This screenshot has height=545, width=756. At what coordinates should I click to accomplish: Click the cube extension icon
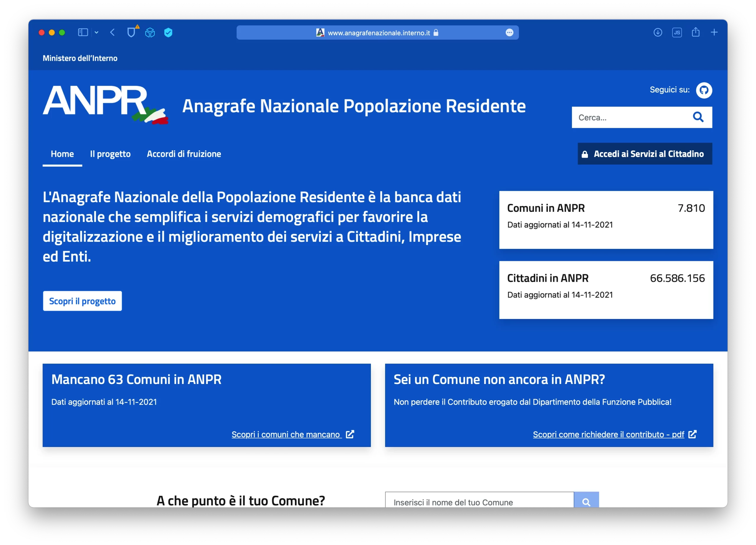click(150, 32)
